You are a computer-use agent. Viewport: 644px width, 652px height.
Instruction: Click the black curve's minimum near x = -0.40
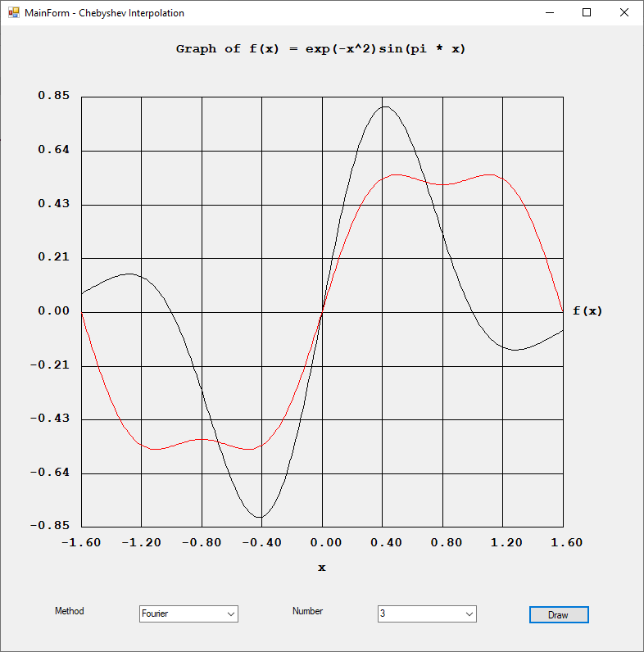261,517
